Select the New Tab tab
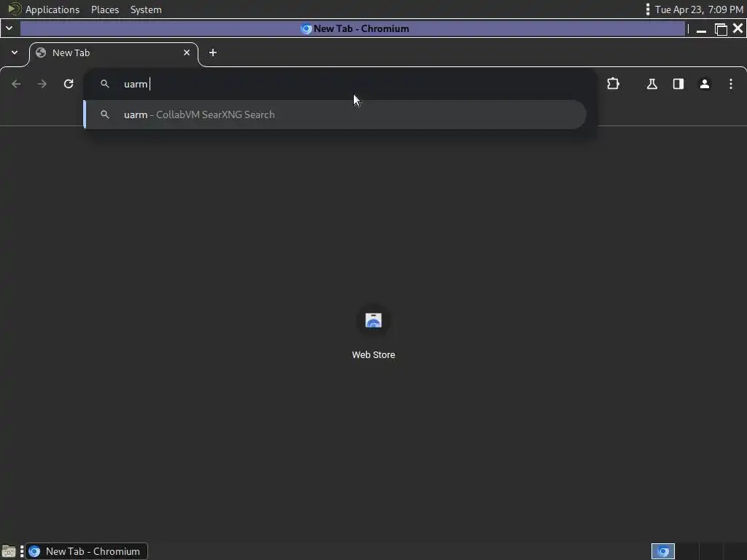The height and width of the screenshot is (560, 747). click(x=113, y=52)
